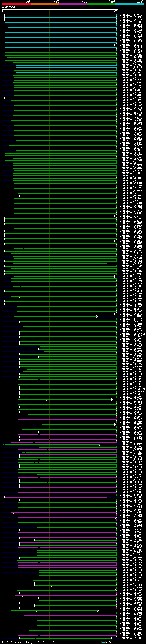Select the UniRef100_B9GWS6 label

click(x=131, y=65)
